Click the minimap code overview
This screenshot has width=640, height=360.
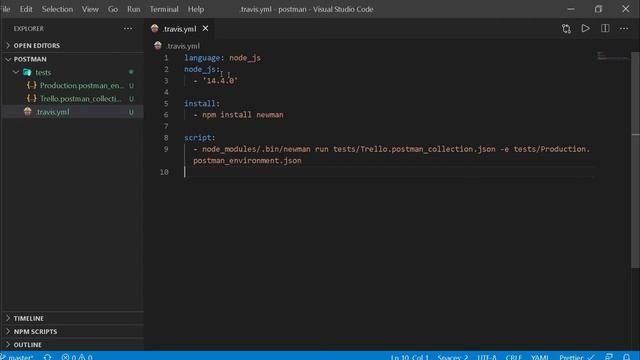click(612, 57)
